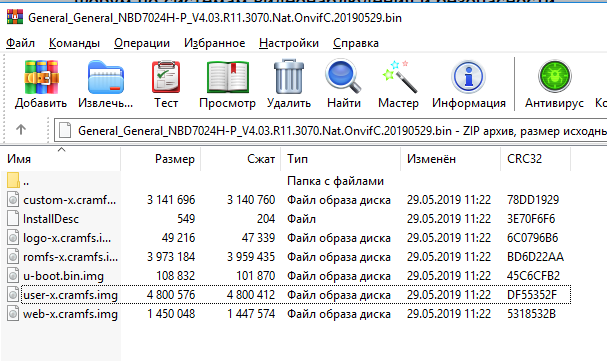This screenshot has width=607, height=361.
Task: Open the Просмотр (View) book icon
Action: point(228,77)
